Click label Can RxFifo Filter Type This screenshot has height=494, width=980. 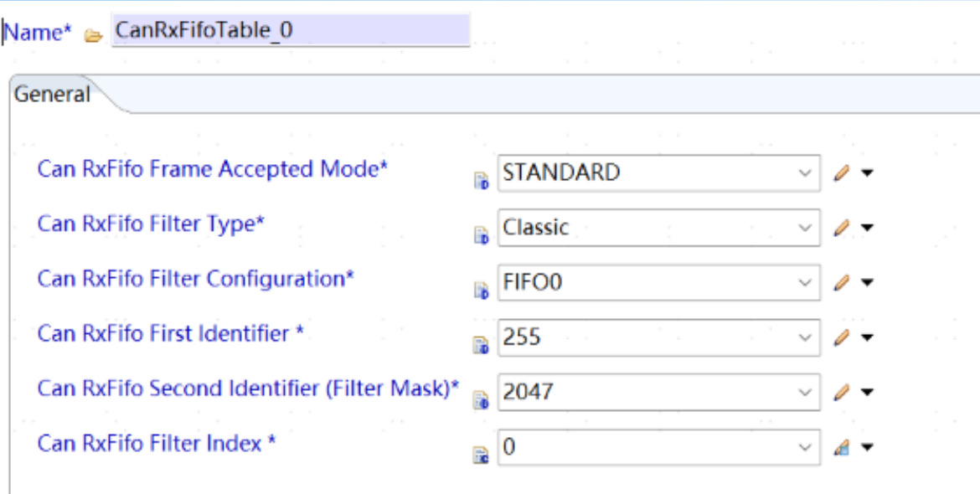pyautogui.click(x=152, y=224)
